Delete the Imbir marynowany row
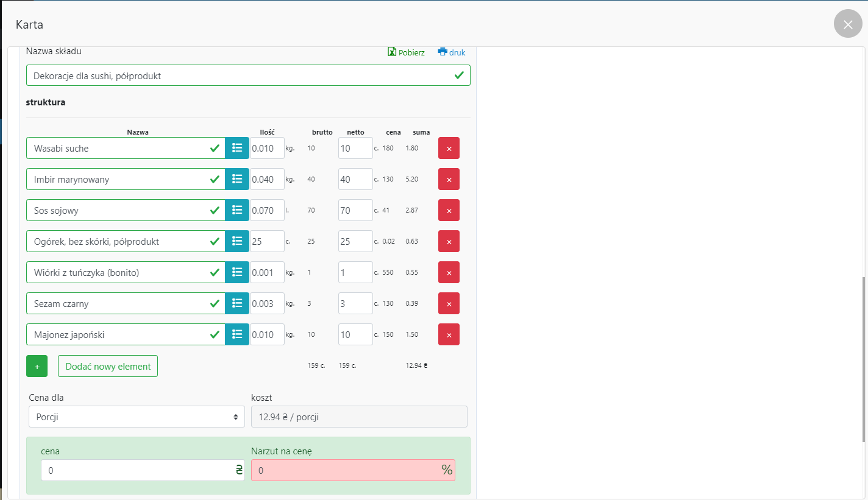868x500 pixels. (449, 179)
